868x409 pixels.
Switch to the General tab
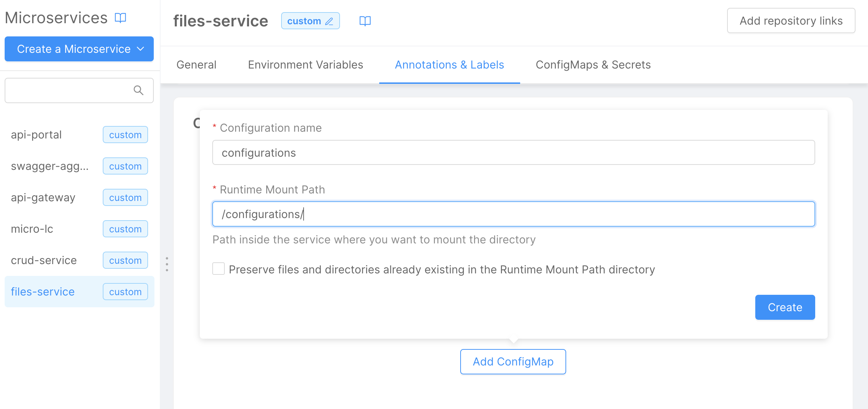(x=196, y=65)
